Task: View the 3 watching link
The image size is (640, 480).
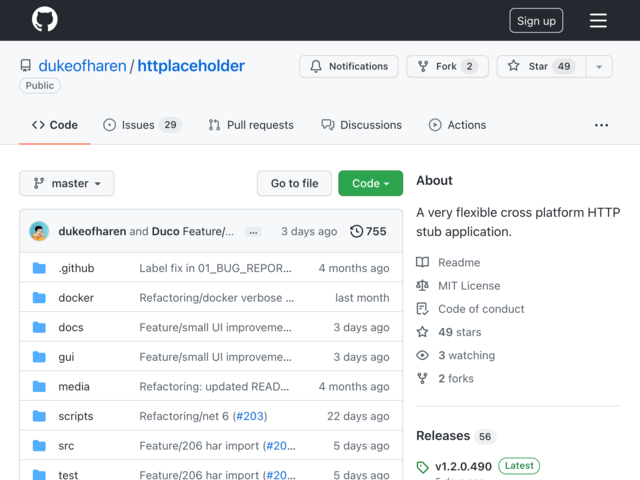Action: click(467, 356)
